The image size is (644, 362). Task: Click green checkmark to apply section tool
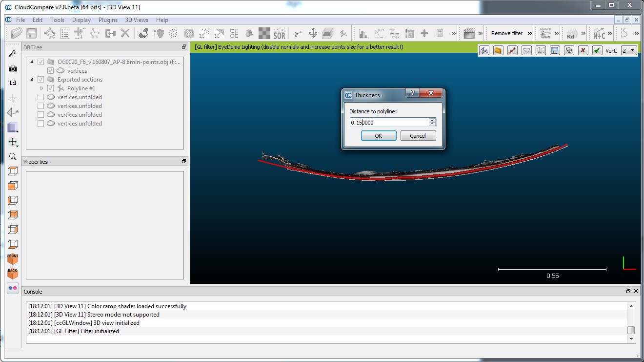click(597, 50)
